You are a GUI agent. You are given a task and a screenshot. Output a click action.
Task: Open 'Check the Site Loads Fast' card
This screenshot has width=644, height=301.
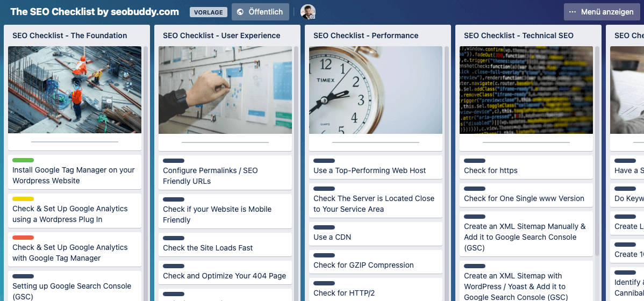click(x=208, y=248)
